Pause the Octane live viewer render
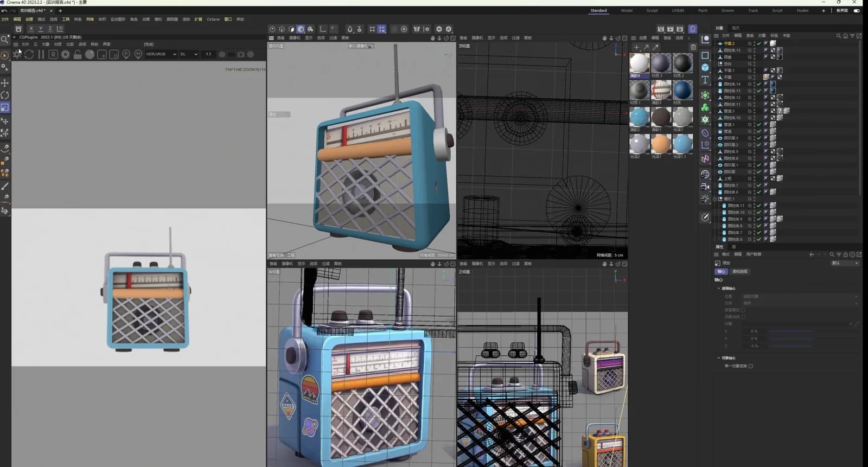Viewport: 868px width, 467px height. (41, 54)
